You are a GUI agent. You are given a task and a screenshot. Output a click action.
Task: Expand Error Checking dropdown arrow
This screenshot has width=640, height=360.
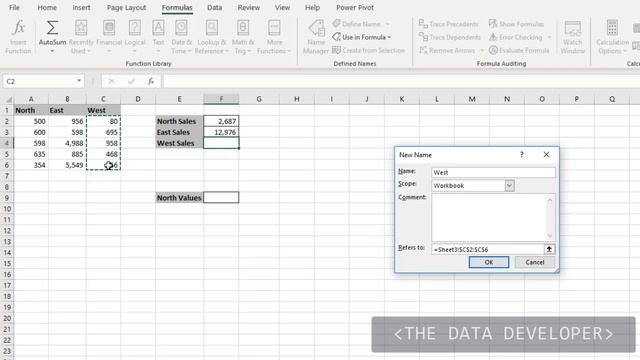click(x=549, y=37)
